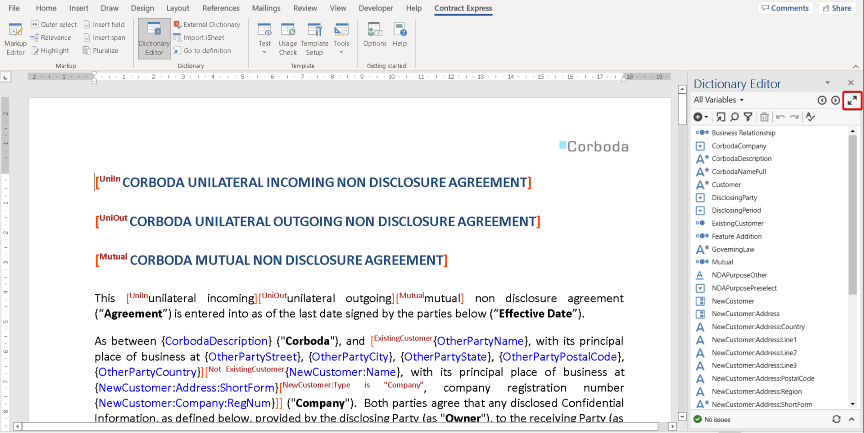The width and height of the screenshot is (864, 433).
Task: Click the search magnifier in Dictionary Editor
Action: click(733, 117)
